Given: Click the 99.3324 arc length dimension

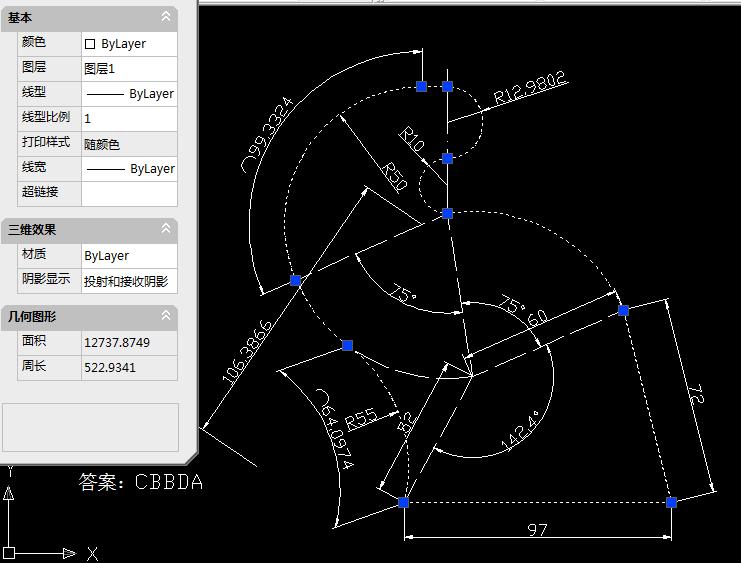Looking at the screenshot, I should [267, 134].
